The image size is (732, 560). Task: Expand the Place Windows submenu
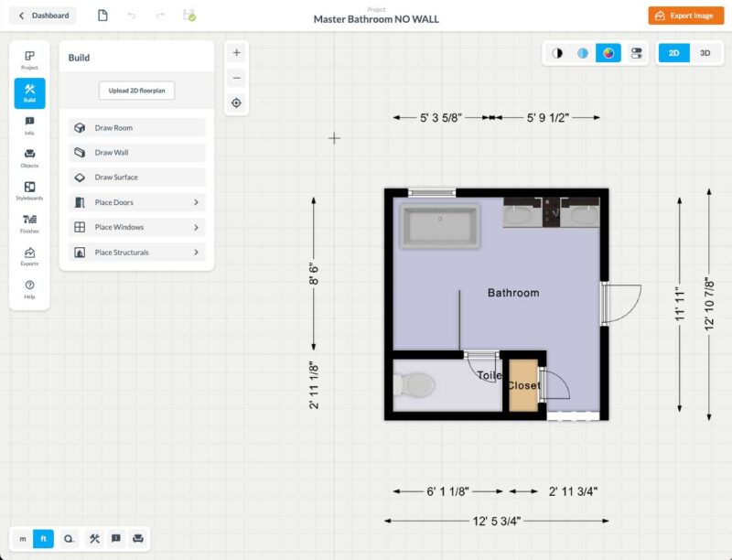tap(137, 227)
